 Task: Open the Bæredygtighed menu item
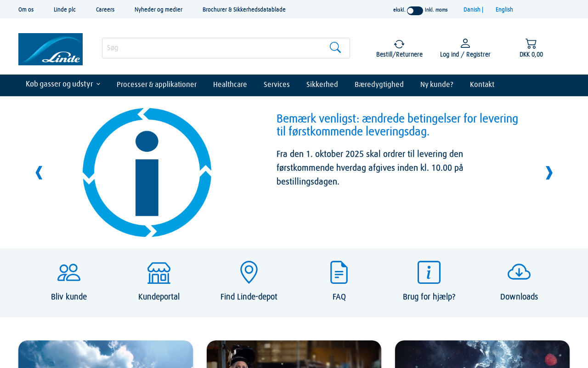point(379,85)
